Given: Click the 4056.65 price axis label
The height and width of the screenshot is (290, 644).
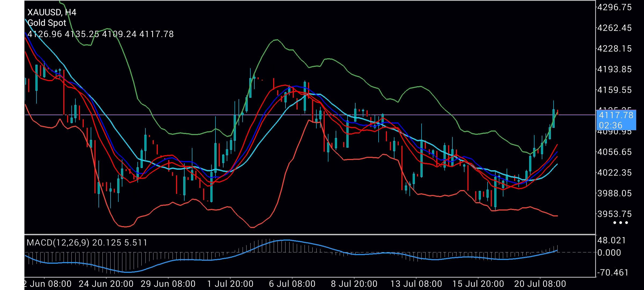Looking at the screenshot, I should point(614,152).
